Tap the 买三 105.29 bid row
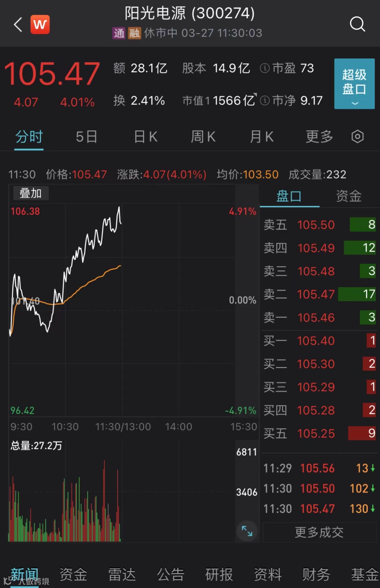 click(x=319, y=387)
